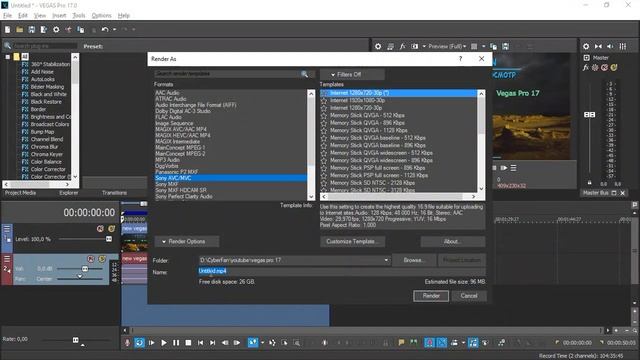Image resolution: width=640 pixels, height=360 pixels.
Task: Open the Undo history dropdown arrow
Action: coord(115,29)
